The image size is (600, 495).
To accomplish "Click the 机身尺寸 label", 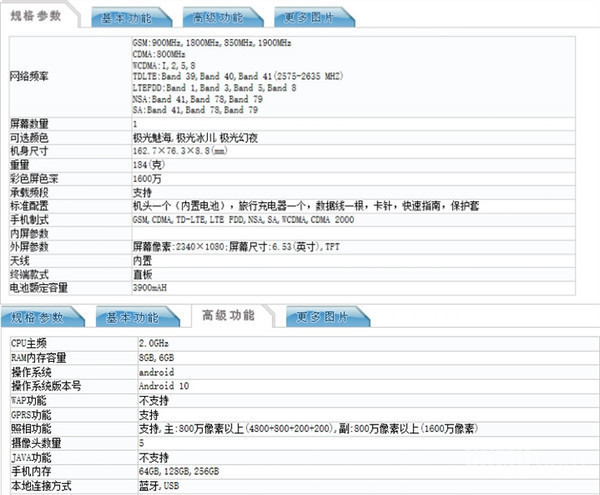I will click(29, 151).
